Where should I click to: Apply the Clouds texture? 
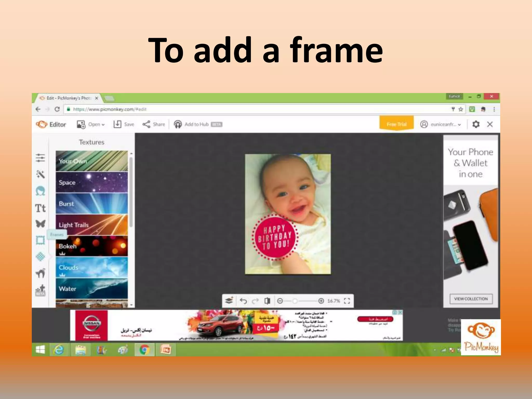[x=92, y=267]
